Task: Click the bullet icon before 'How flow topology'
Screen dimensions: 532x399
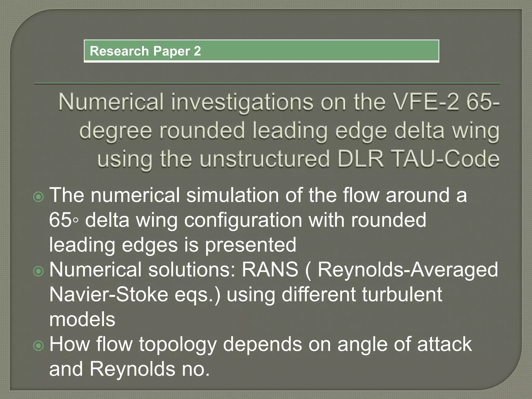Action: (x=39, y=346)
